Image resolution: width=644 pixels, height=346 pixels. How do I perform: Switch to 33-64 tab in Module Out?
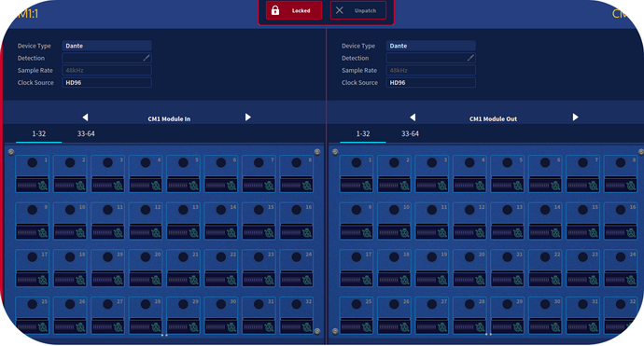click(x=410, y=133)
